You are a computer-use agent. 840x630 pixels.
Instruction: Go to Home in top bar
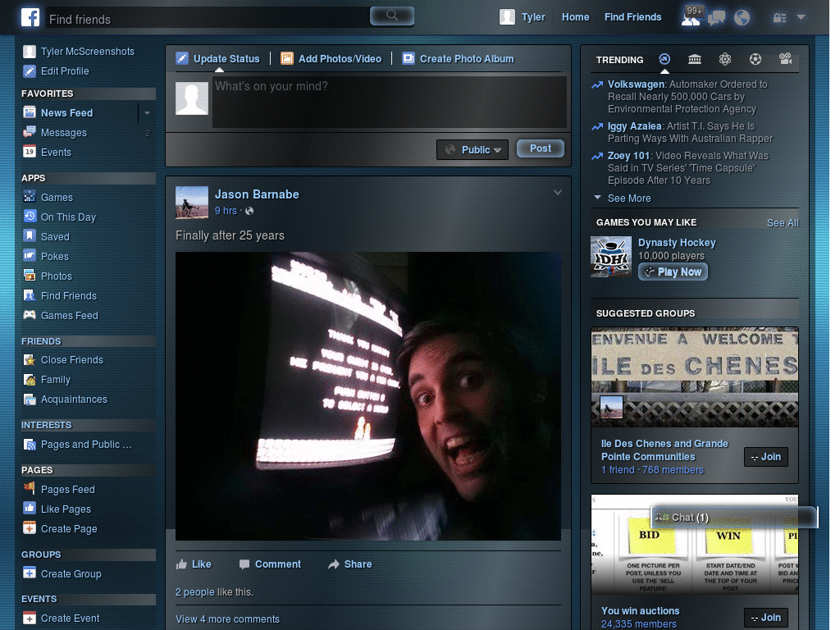[575, 17]
